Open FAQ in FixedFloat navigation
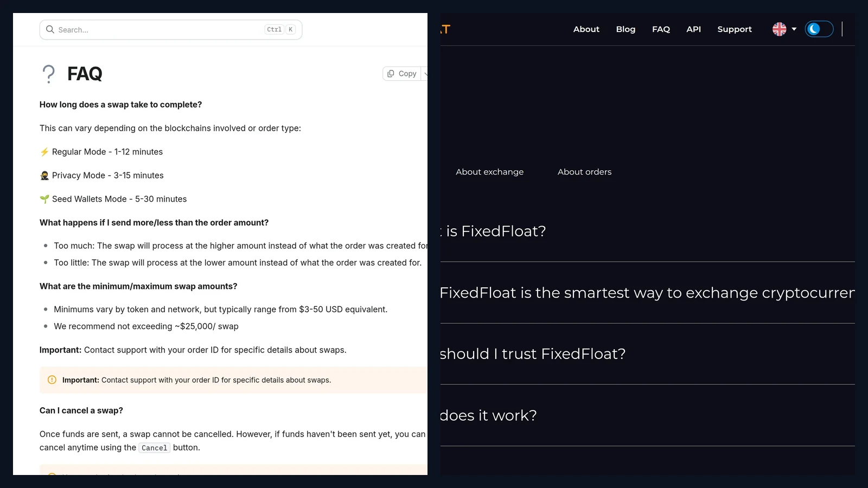868x488 pixels. [661, 29]
